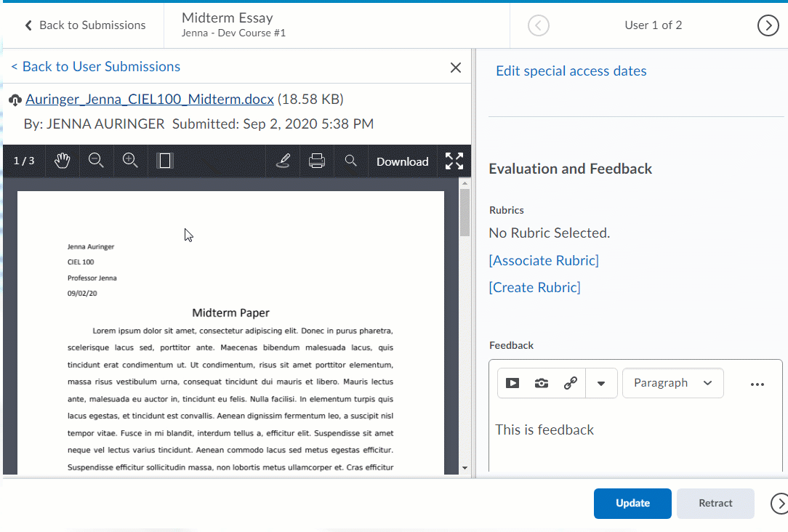Screen dimensions: 788x532
Task: Zoom in the document viewer
Action: 130,161
